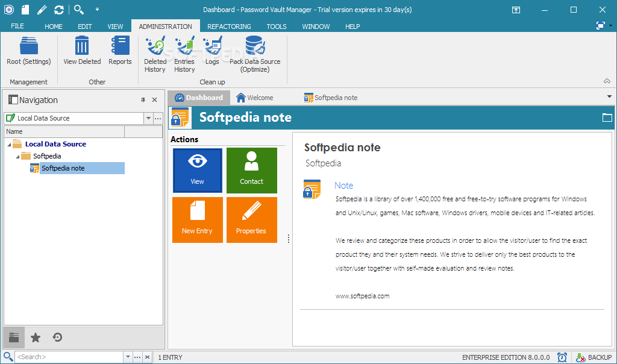Click the search options ellipsis button
The height and width of the screenshot is (364, 617).
tap(137, 357)
